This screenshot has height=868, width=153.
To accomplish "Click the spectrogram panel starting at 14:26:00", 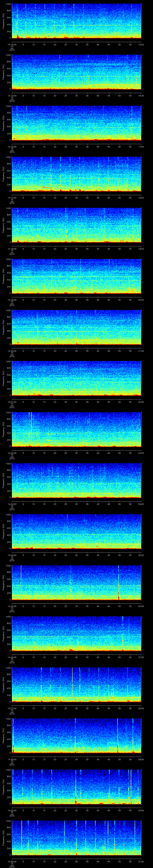I will pyautogui.click(x=76, y=633).
